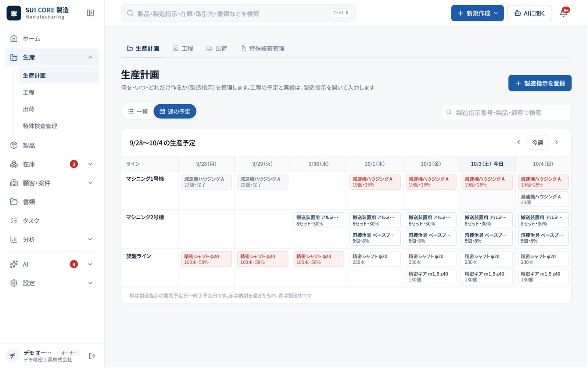This screenshot has height=368, width=588.
Task: Expand the 顧客・案件 section chevron
Action: coord(90,183)
